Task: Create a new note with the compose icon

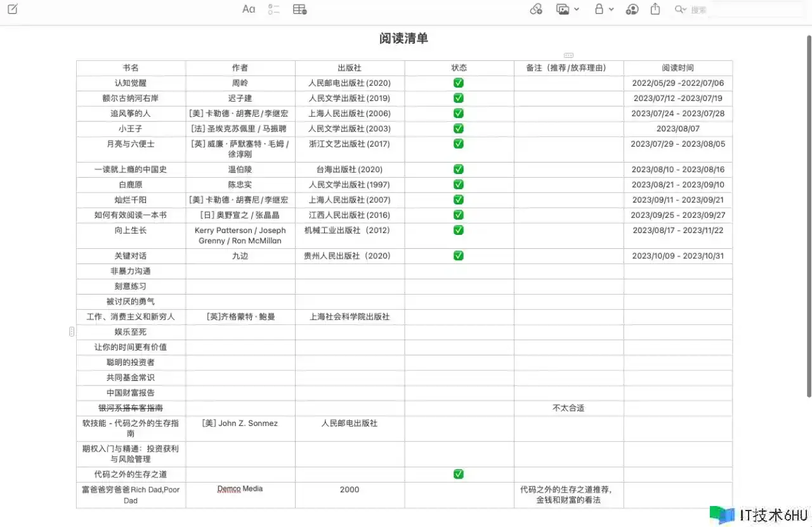Action: 13,9
